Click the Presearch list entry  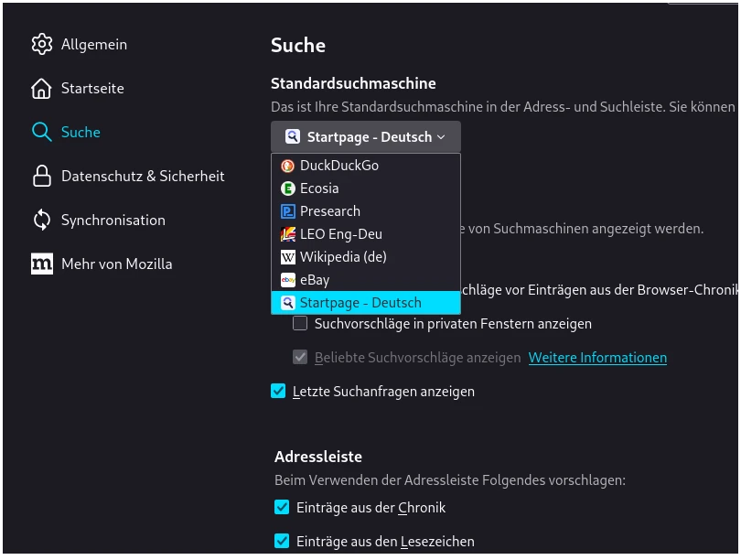[329, 211]
